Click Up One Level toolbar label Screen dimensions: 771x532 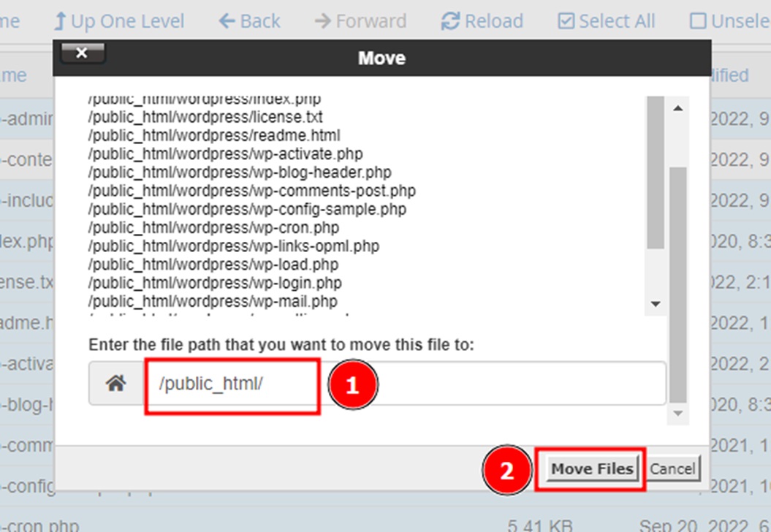coord(128,21)
